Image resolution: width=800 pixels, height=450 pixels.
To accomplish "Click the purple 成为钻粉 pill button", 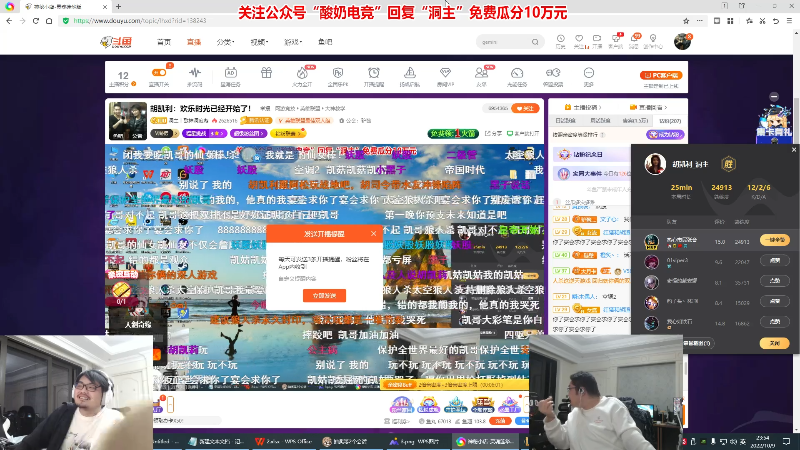I will [665, 135].
